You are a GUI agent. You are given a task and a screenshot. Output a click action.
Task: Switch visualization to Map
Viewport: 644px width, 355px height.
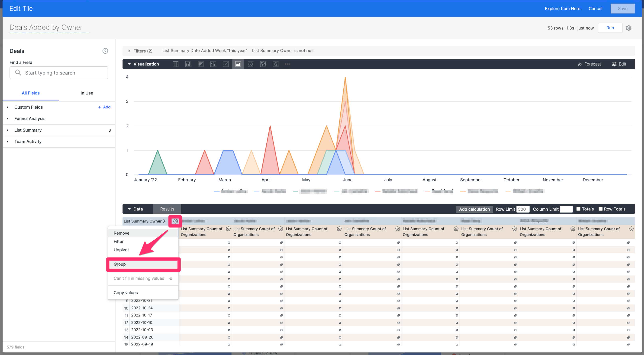coord(263,64)
